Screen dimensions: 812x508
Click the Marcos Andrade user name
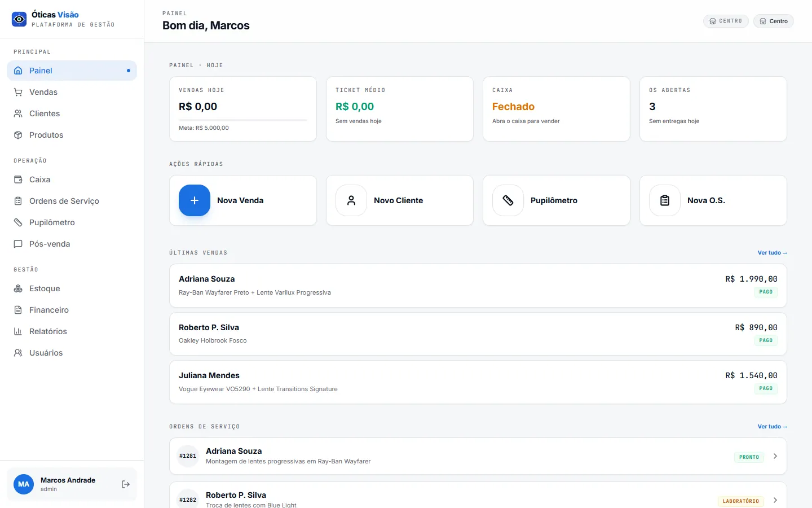click(x=68, y=480)
